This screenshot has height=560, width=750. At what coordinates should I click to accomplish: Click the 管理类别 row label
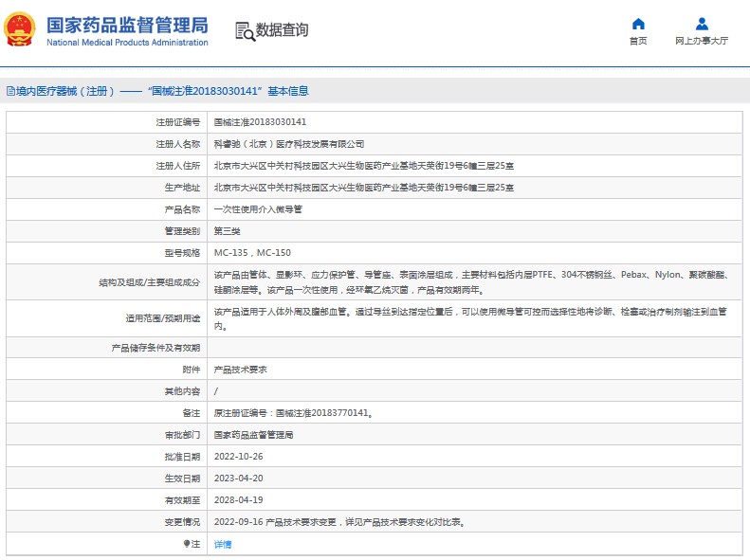(182, 231)
